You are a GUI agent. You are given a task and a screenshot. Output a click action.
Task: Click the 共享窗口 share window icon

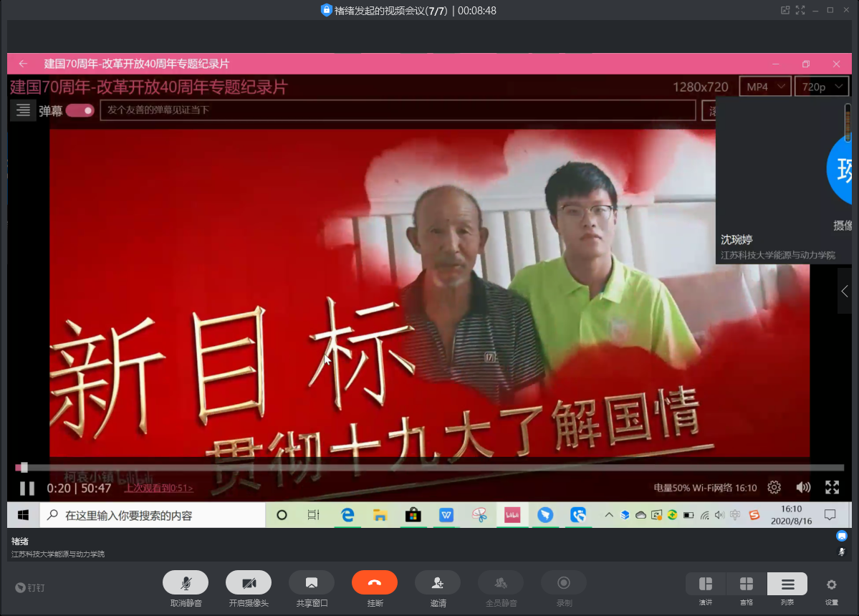(x=312, y=583)
